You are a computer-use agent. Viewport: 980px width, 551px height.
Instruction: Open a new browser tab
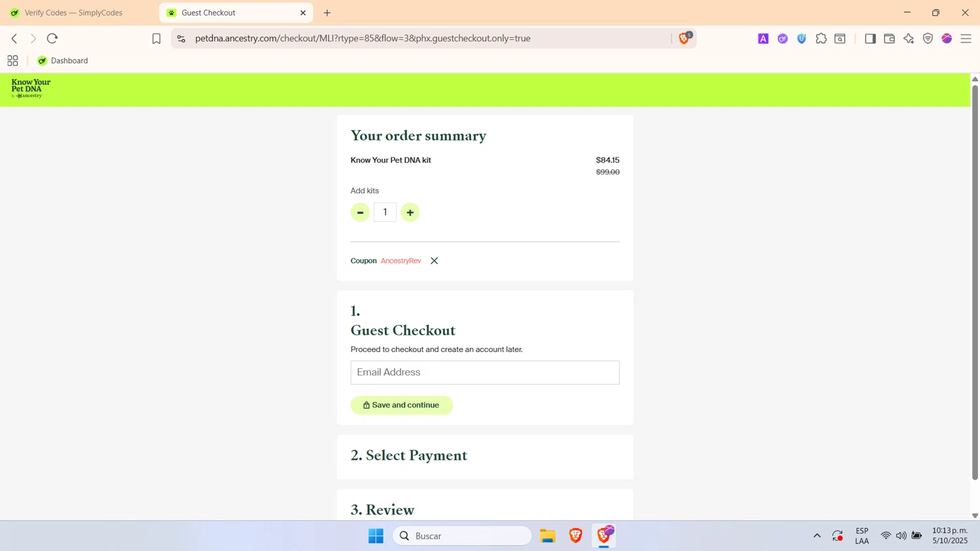(327, 12)
